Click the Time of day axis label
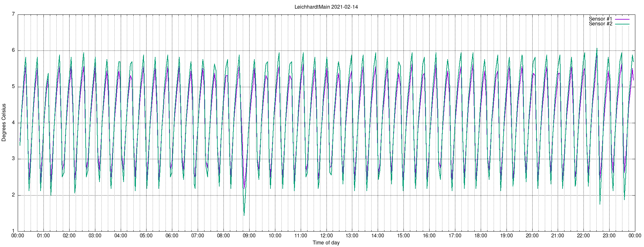644x247 pixels. point(326,242)
